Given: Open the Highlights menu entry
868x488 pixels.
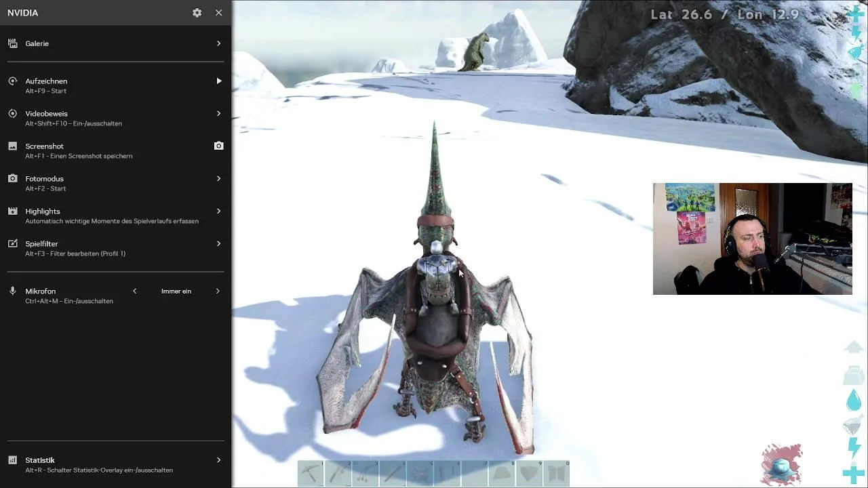Looking at the screenshot, I should click(x=115, y=216).
